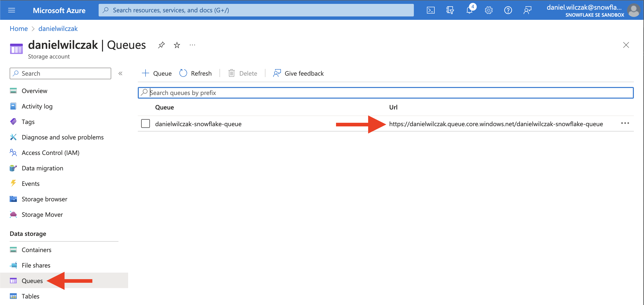
Task: Open Storage Mover in sidebar
Action: [x=42, y=215]
